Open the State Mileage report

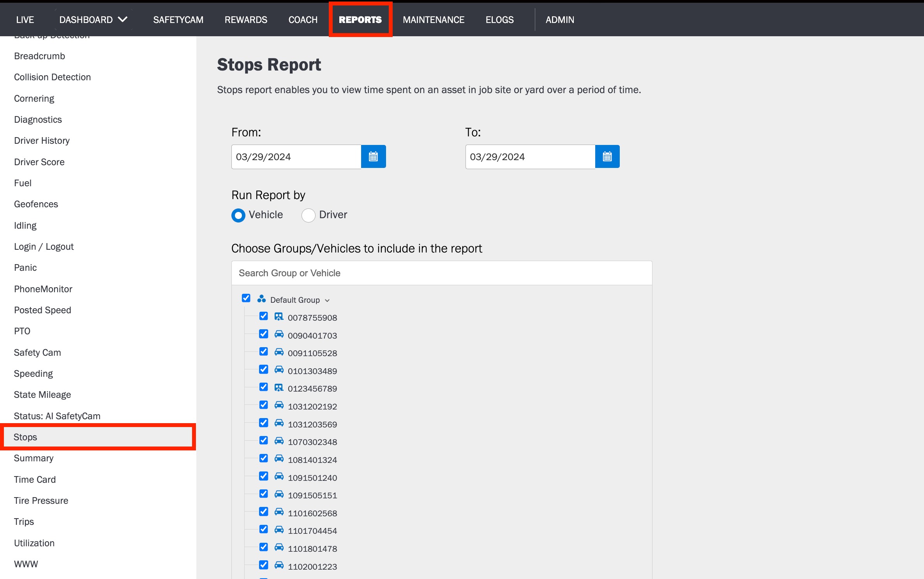coord(42,395)
